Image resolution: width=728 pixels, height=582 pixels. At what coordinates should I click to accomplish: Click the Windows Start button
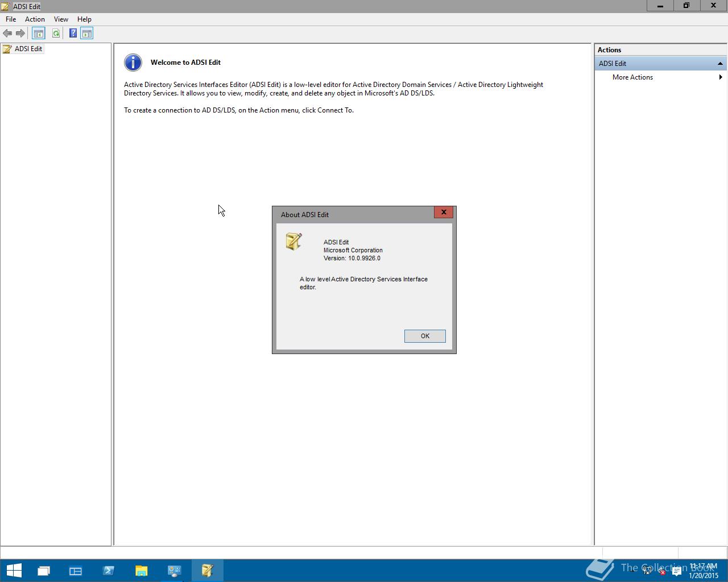(14, 570)
